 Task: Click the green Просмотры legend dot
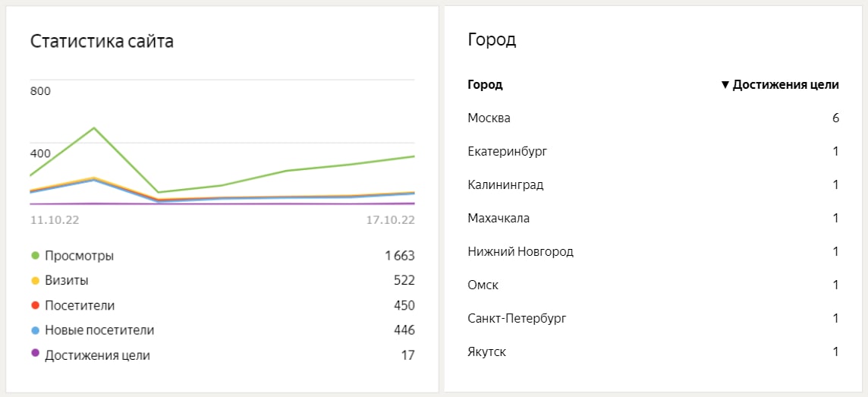[35, 256]
